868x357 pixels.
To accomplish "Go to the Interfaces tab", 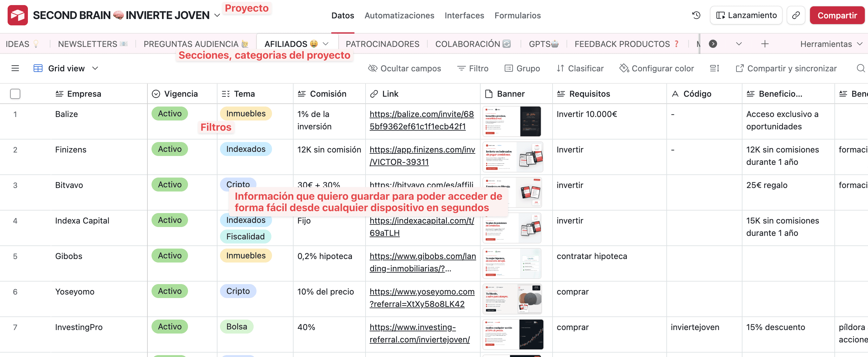I will (x=464, y=16).
